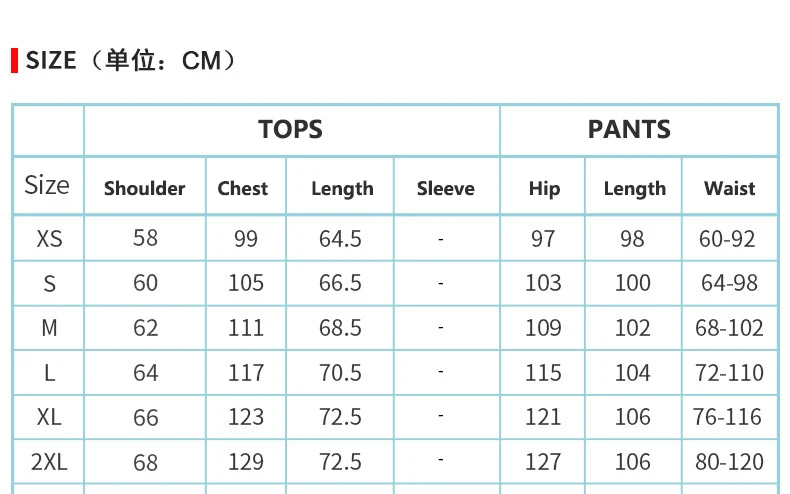
Task: Click the S top length value 66.5
Action: coord(340,283)
